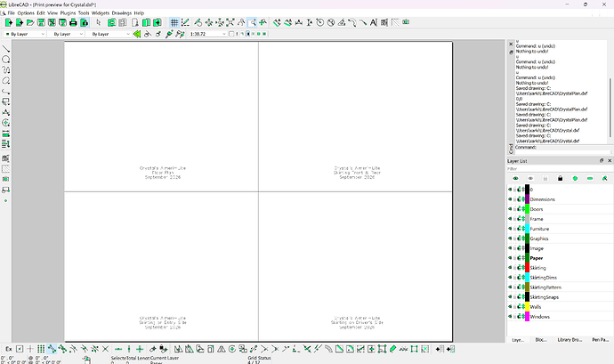
Task: Click the Paper layer color swatch
Action: point(527,258)
